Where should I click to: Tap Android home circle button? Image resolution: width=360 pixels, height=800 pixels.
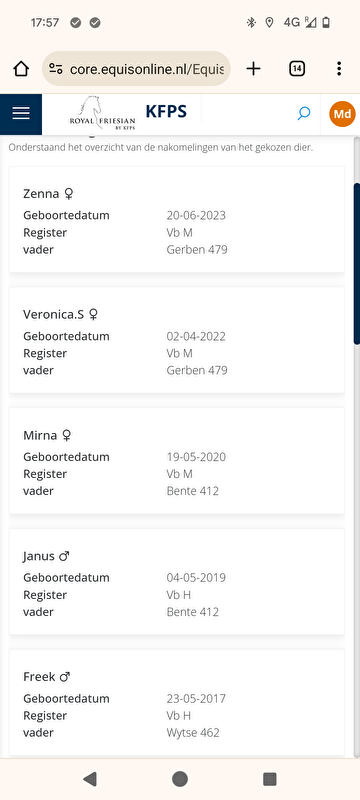point(179,779)
